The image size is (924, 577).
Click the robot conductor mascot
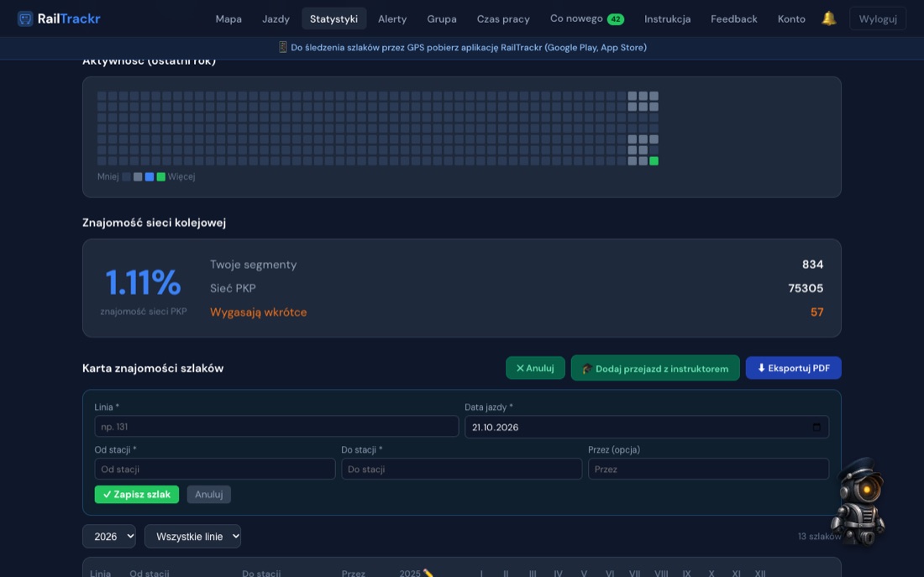pyautogui.click(x=858, y=501)
